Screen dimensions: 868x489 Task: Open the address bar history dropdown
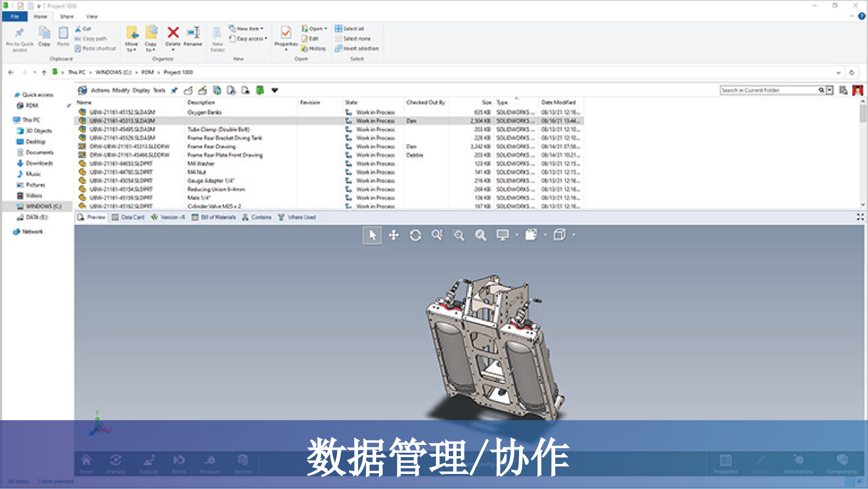point(838,72)
